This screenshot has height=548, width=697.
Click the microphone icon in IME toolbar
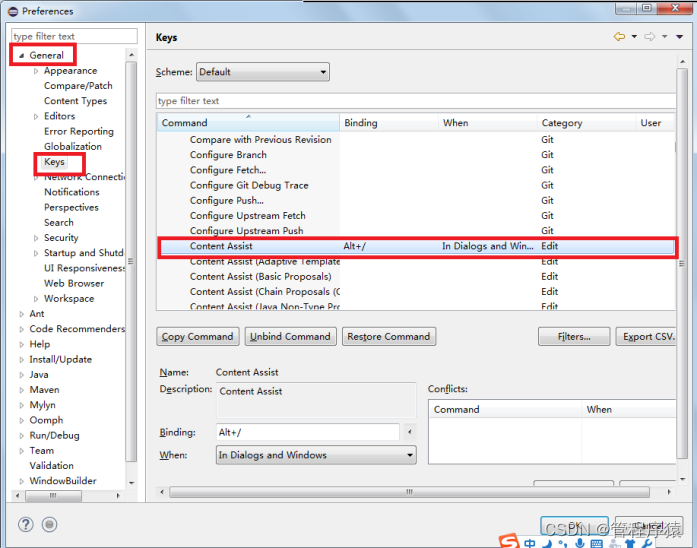579,543
